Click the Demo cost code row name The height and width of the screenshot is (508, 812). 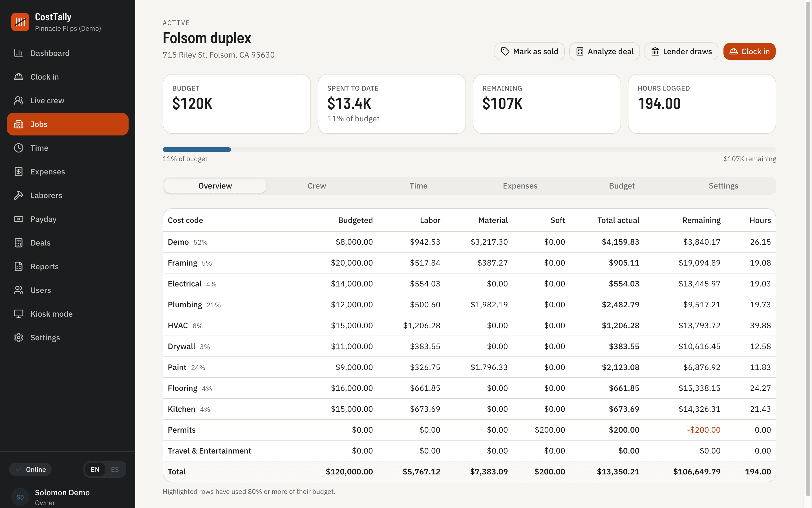click(178, 242)
